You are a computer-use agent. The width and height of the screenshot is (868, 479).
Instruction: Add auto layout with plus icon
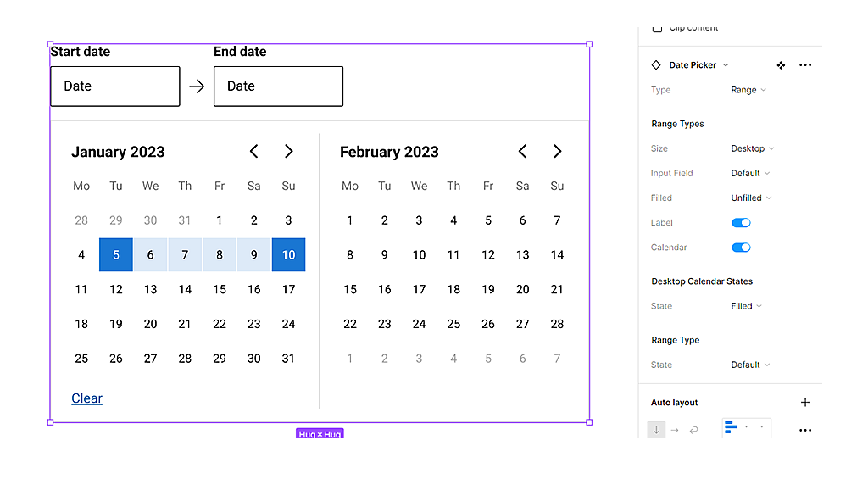805,403
